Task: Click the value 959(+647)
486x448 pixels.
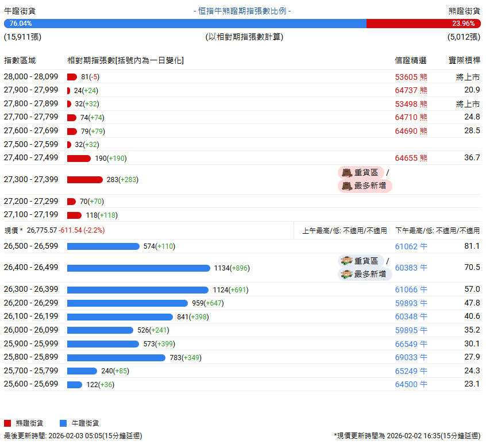Action: click(x=208, y=303)
